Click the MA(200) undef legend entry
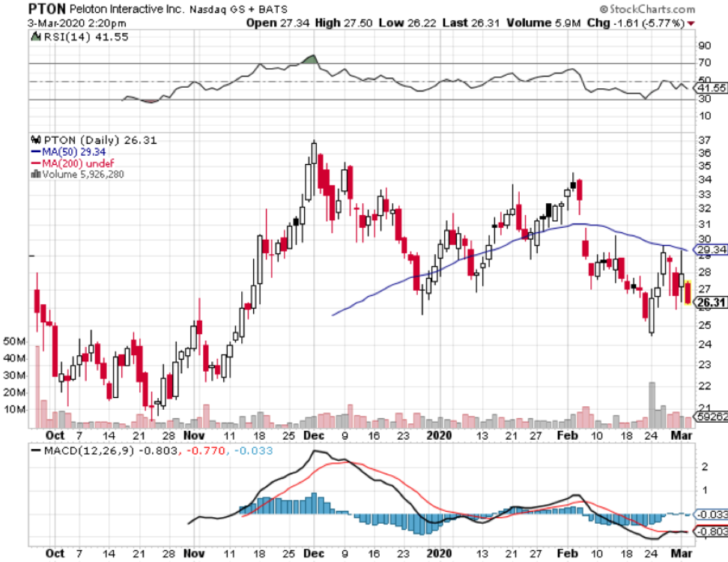This screenshot has height=562, width=728. pos(78,163)
